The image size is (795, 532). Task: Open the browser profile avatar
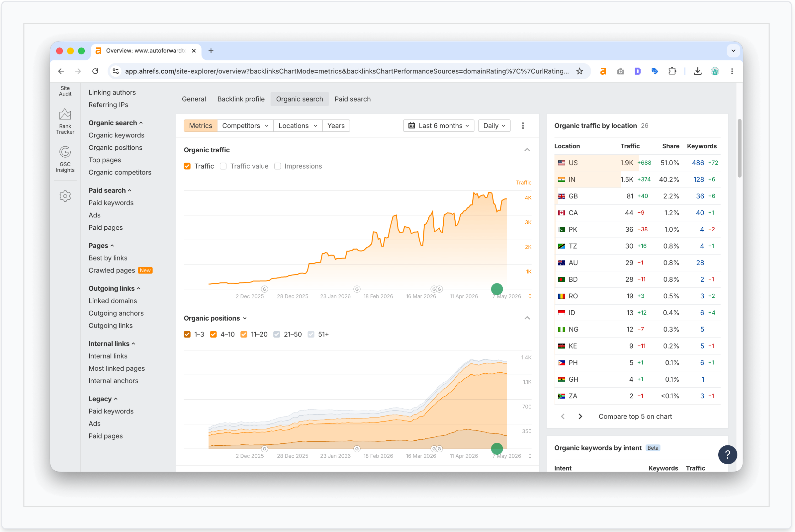click(x=715, y=71)
